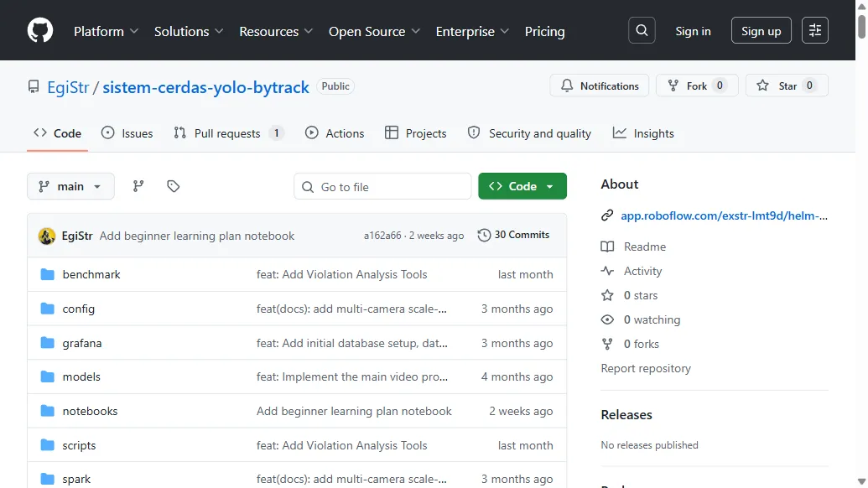Screen dimensions: 868x488
Task: Open 'Add beginner learning plan notebook' latest commit message
Action: tap(197, 236)
